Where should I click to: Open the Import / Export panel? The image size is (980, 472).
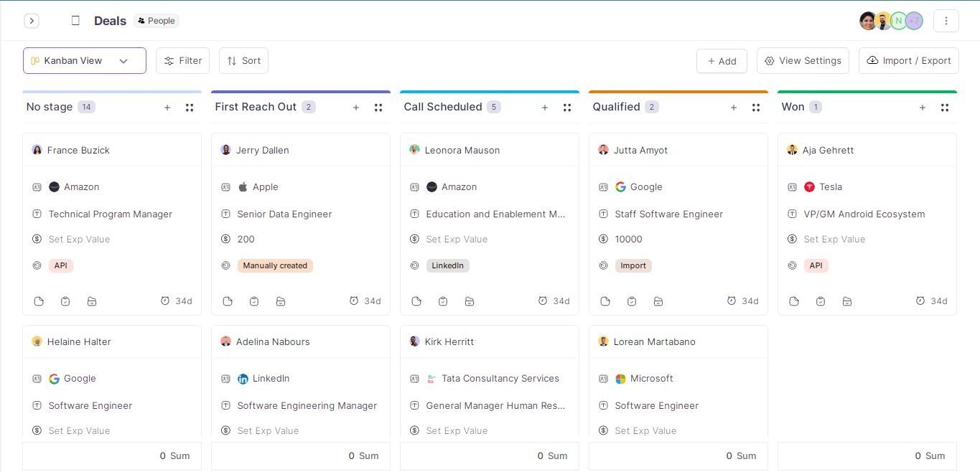(x=908, y=60)
